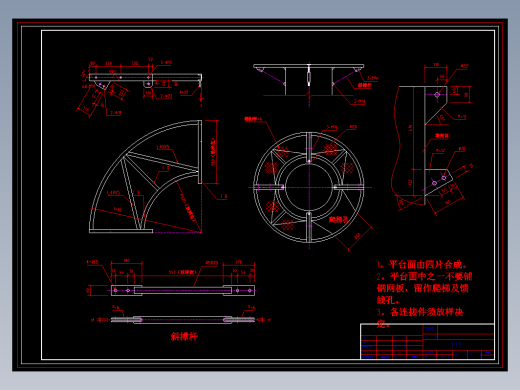The width and height of the screenshot is (520, 390).
Task: Click the title block table at bottom right
Action: pos(427,341)
